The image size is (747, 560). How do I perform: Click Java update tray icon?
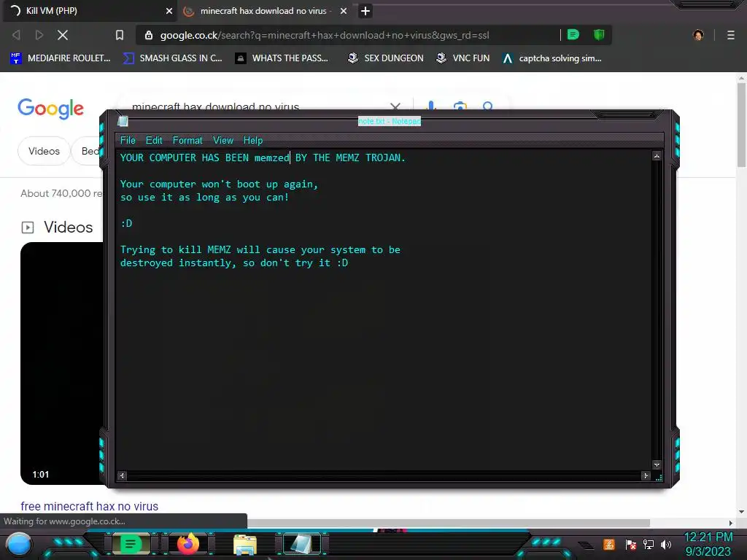point(608,544)
